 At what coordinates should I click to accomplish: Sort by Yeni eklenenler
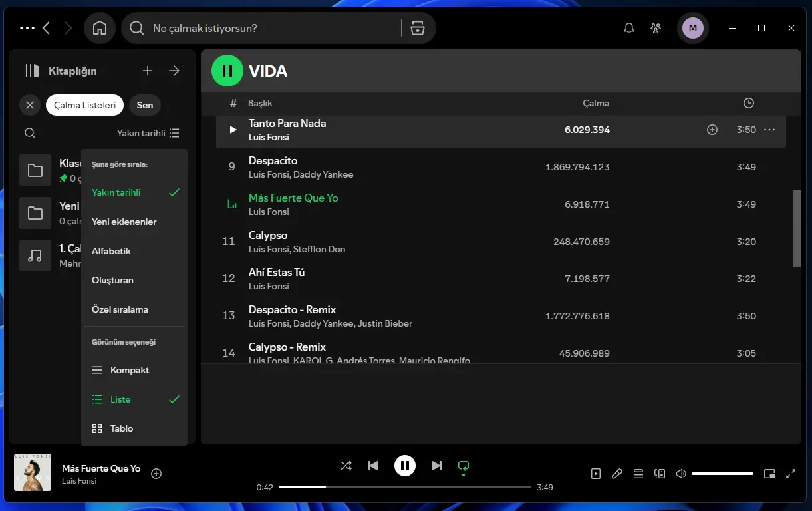(134, 222)
